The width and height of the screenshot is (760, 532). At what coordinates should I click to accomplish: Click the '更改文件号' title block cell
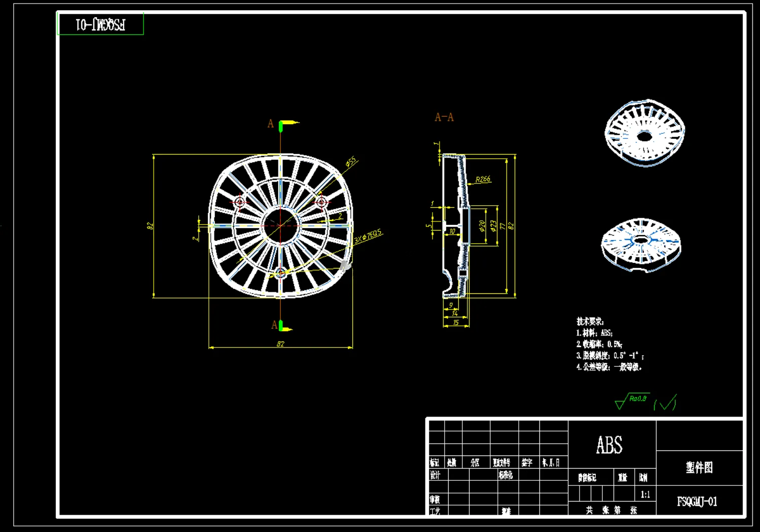point(501,463)
